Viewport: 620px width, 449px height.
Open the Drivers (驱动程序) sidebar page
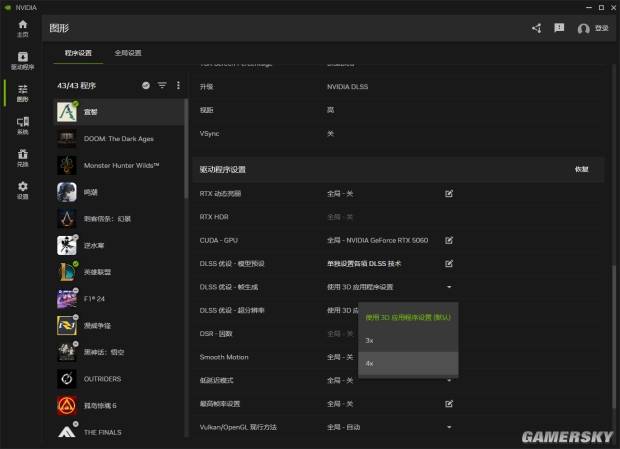pos(23,61)
